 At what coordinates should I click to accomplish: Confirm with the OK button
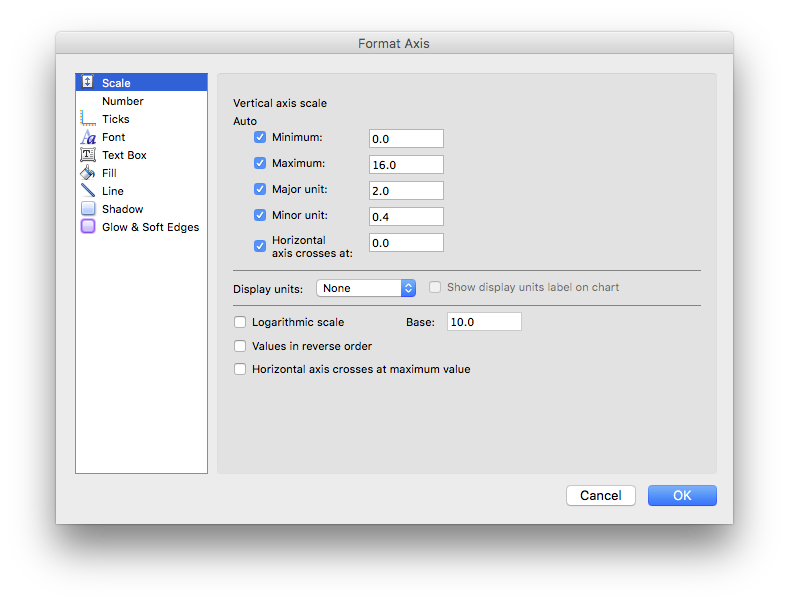pyautogui.click(x=682, y=495)
